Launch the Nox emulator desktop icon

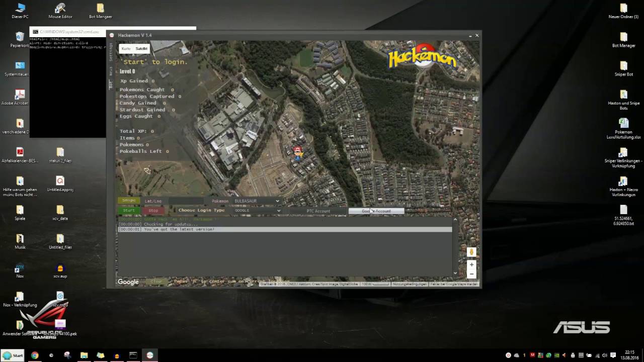pyautogui.click(x=20, y=270)
